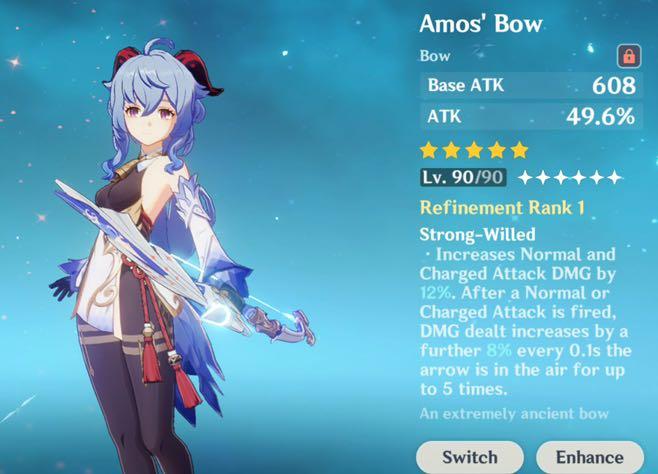Toggle the weapon lock icon
Screen dimensions: 658x474
pyautogui.click(x=629, y=56)
